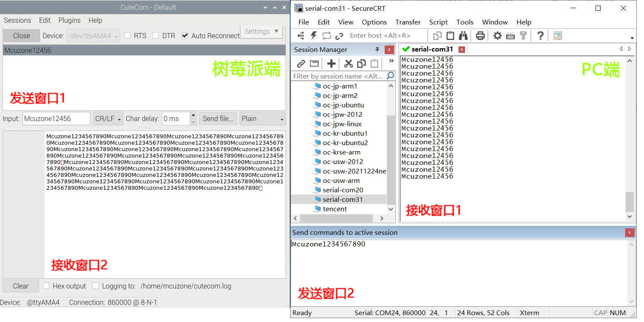
Task: Paste session icon in Session Manager toolbar
Action: pos(374,64)
